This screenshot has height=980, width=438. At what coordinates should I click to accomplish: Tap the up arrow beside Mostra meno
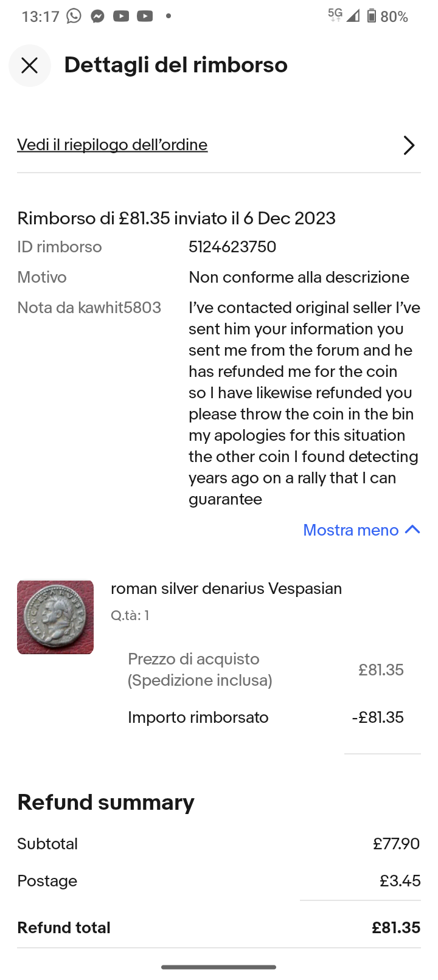click(412, 530)
